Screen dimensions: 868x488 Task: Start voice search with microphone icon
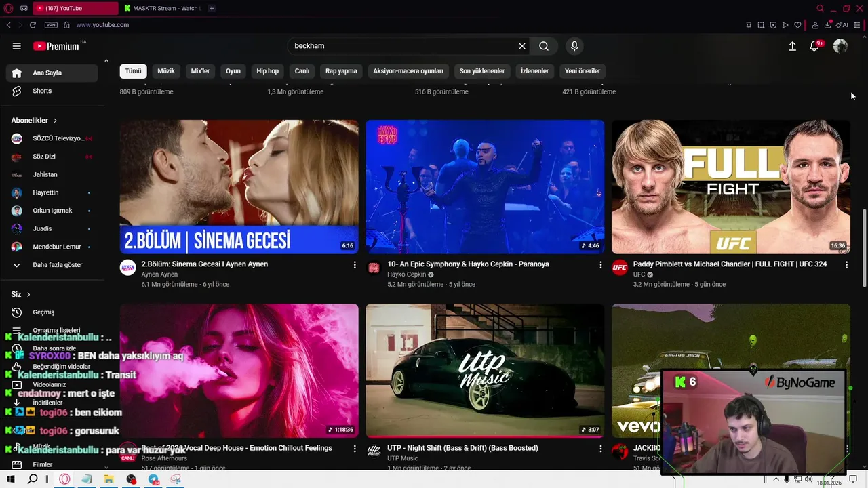coord(574,46)
